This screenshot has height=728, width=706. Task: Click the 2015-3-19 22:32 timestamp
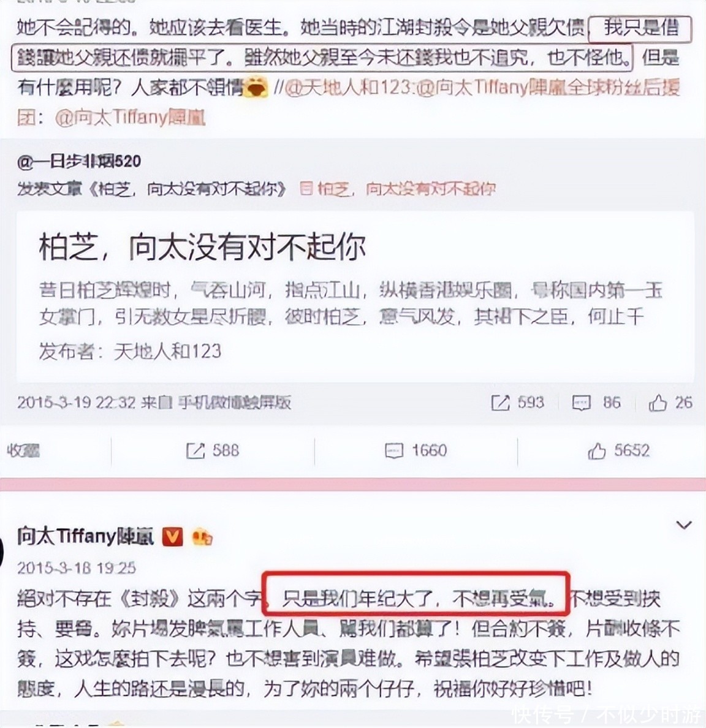click(x=77, y=402)
